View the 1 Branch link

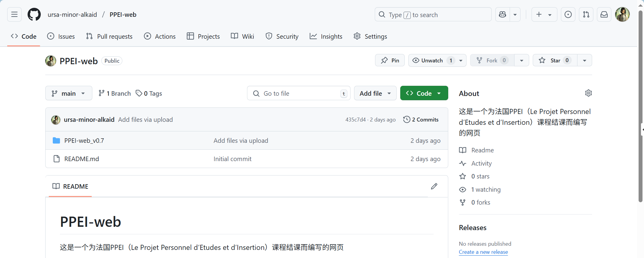[115, 93]
